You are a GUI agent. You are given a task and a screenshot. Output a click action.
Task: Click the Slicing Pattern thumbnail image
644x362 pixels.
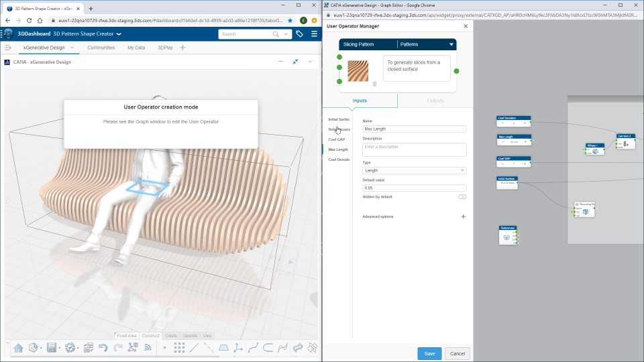point(358,71)
